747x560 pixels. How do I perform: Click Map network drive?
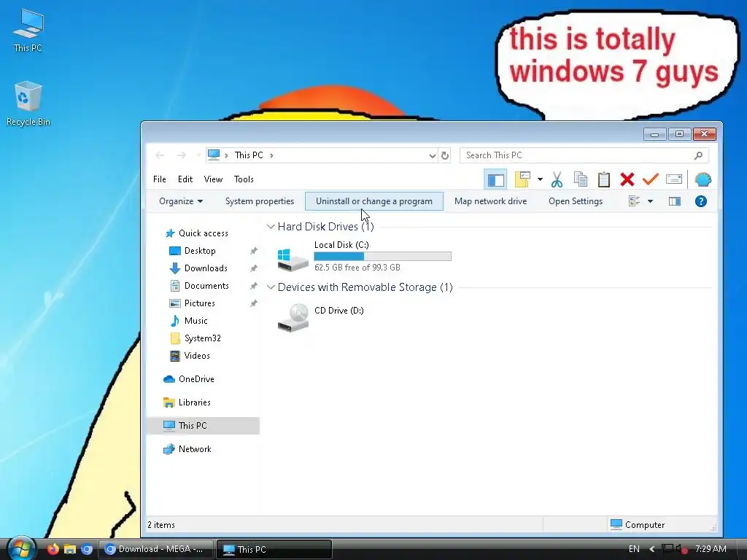pyautogui.click(x=491, y=201)
